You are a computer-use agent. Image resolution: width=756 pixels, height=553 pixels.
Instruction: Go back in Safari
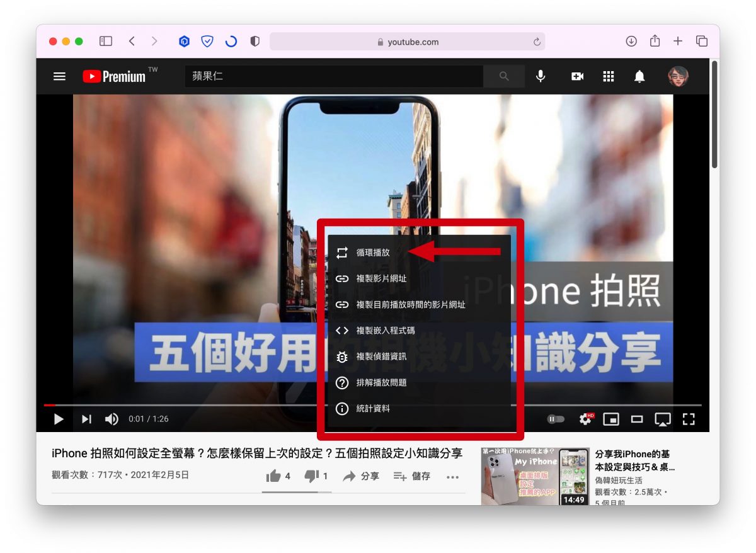132,41
